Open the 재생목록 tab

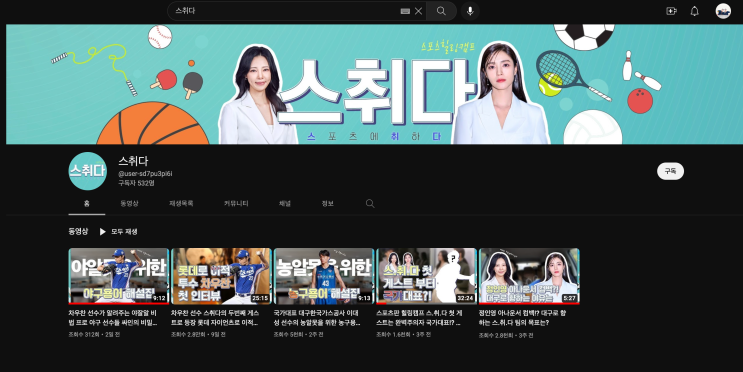(181, 203)
